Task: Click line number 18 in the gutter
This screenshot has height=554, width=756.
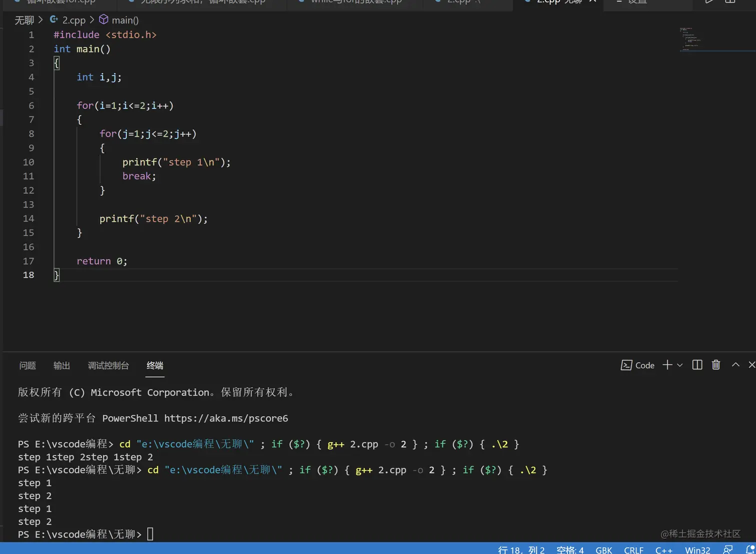Action: click(28, 275)
